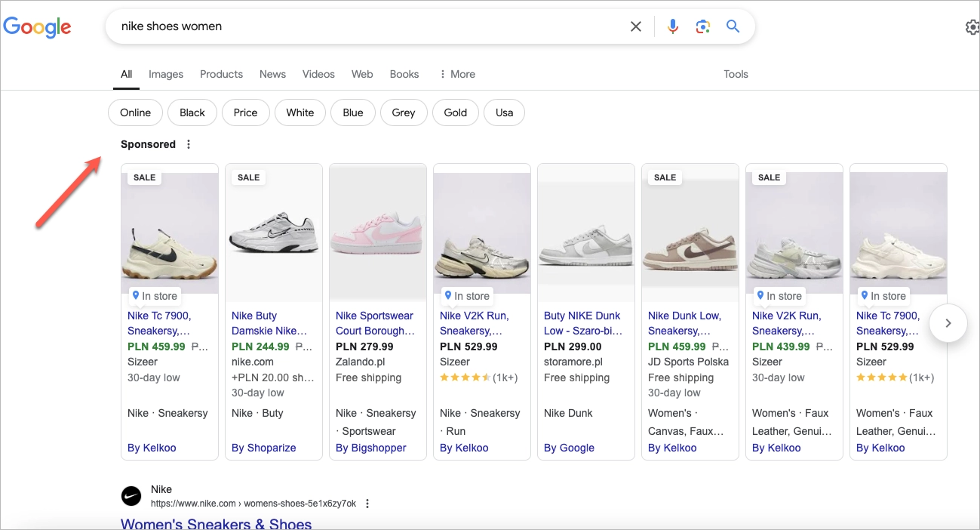Viewport: 980px width, 530px height.
Task: Click the Google logo
Action: click(x=37, y=27)
